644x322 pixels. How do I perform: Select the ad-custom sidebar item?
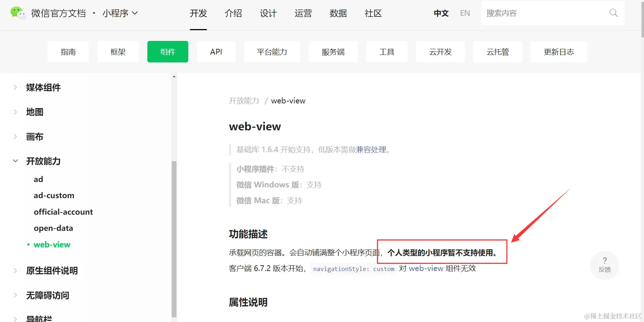tap(54, 195)
